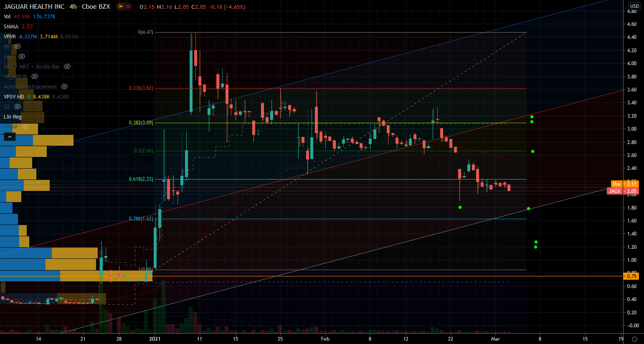Select the VPVR indicator in legend
This screenshot has width=644, height=344.
(10, 37)
